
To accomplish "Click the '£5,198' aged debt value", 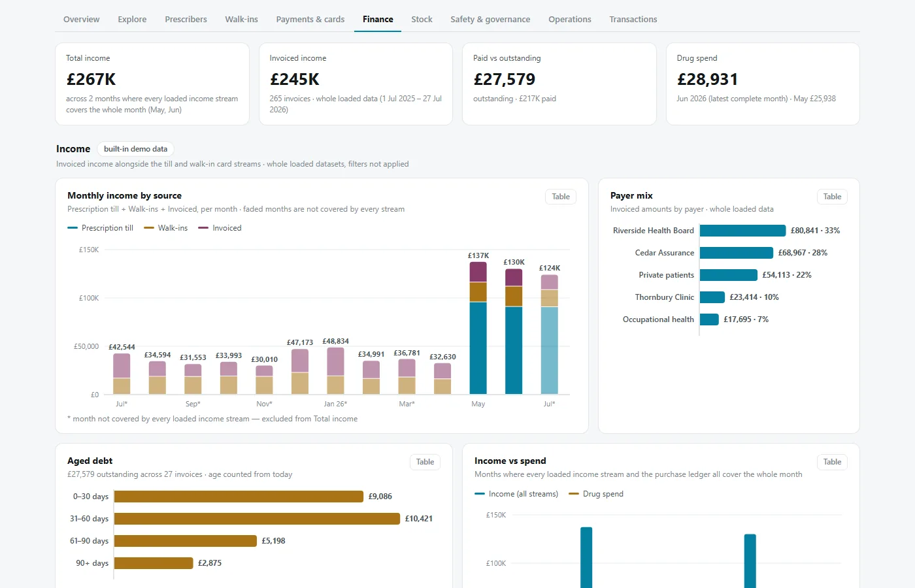I will tap(273, 541).
